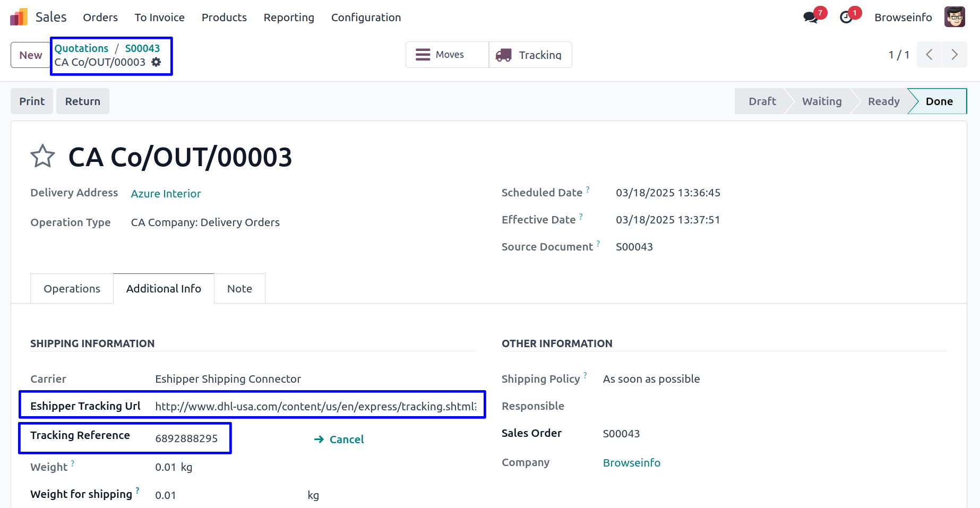
Task: Switch to the Note tab
Action: [239, 289]
